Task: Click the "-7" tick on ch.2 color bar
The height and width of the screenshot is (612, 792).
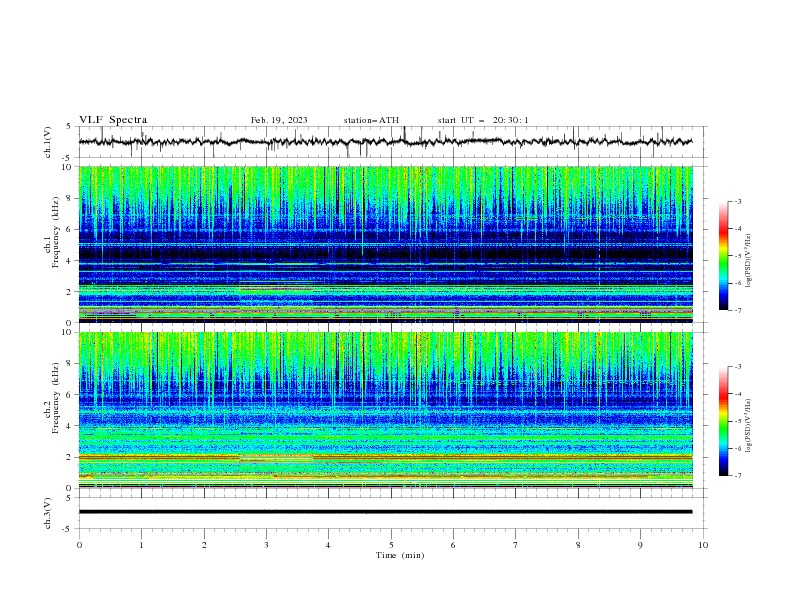Action: (738, 476)
